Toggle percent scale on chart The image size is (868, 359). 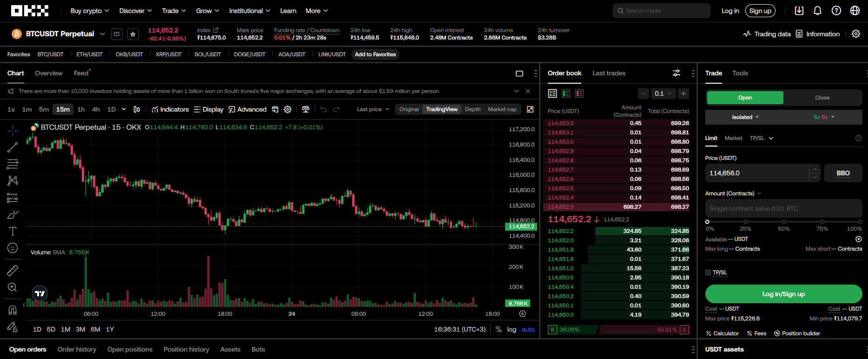pyautogui.click(x=499, y=329)
